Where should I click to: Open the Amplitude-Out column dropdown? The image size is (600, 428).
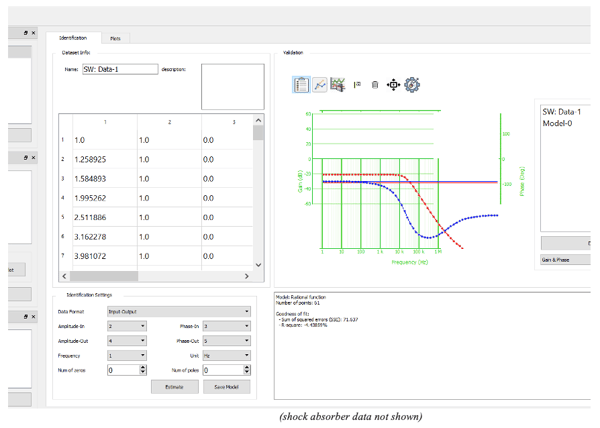[127, 341]
